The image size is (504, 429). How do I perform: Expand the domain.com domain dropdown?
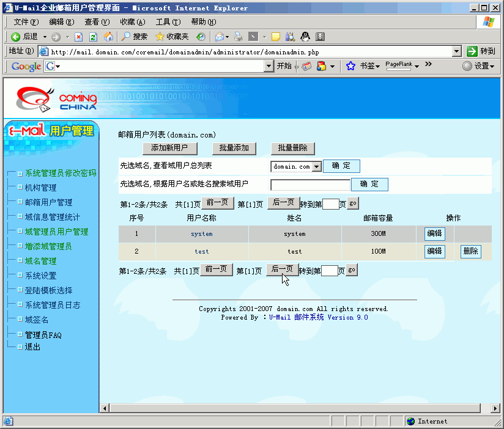click(316, 166)
